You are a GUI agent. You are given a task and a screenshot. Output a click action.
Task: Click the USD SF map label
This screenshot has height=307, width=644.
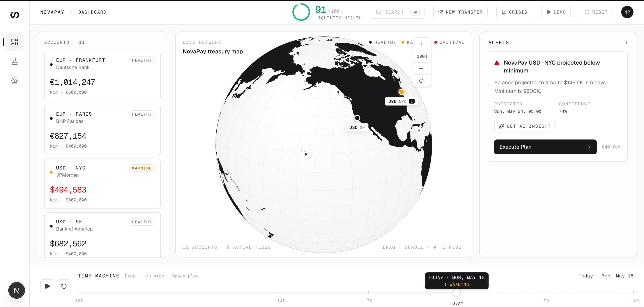357,127
